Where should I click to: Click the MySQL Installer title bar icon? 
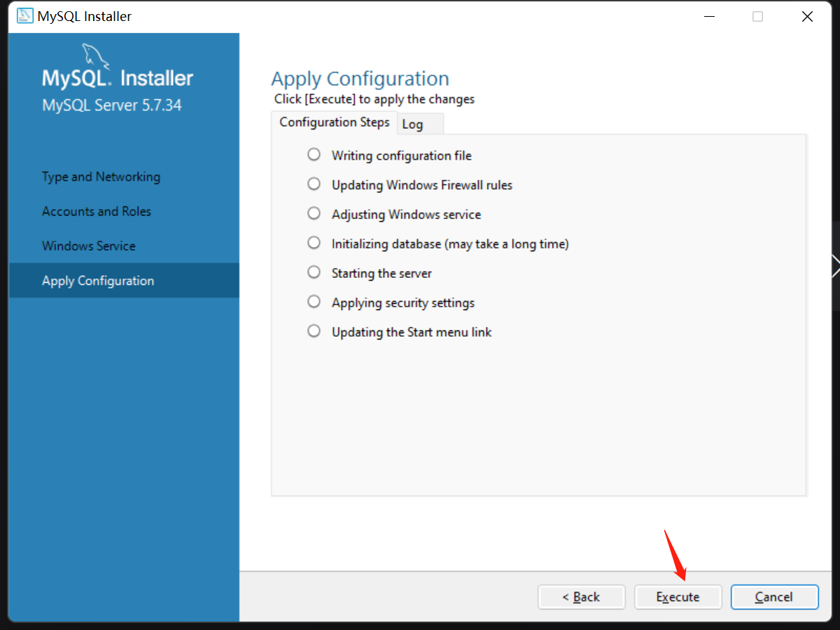coord(24,16)
